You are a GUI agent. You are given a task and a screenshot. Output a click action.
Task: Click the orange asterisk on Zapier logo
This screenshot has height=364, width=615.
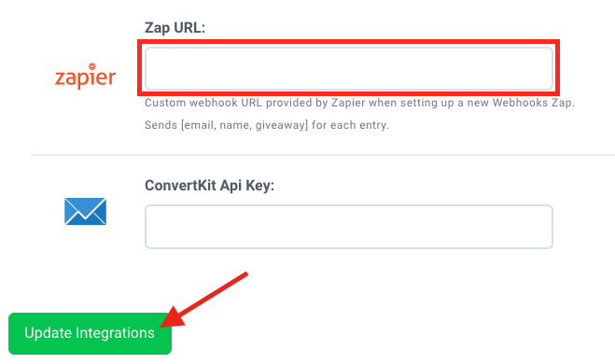(91, 66)
